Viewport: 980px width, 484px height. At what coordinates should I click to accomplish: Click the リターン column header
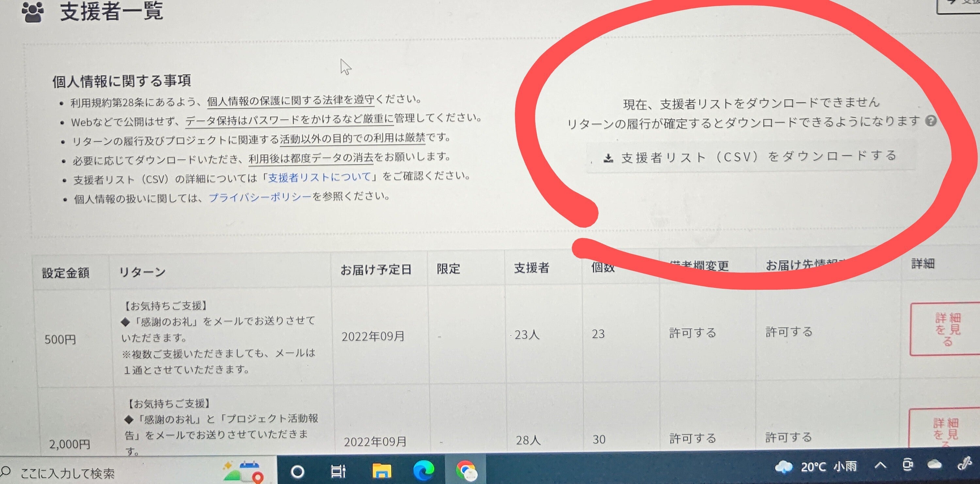tap(142, 272)
